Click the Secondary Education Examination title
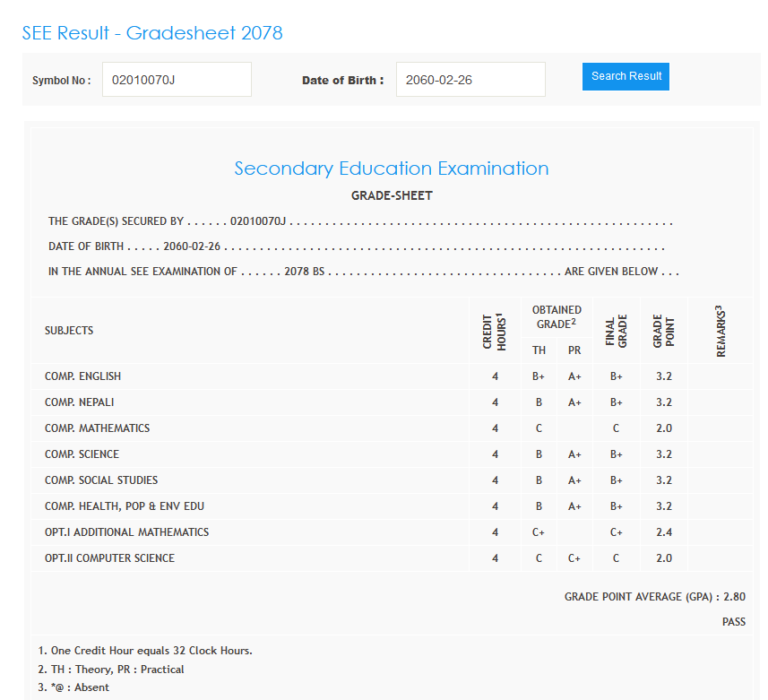 tap(392, 169)
